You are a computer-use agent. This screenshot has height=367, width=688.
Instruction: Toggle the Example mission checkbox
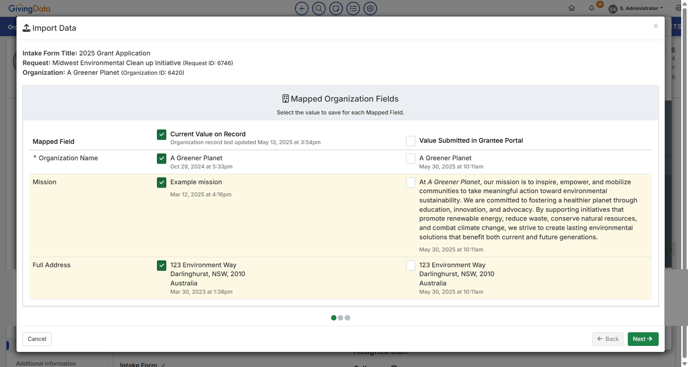pyautogui.click(x=161, y=182)
